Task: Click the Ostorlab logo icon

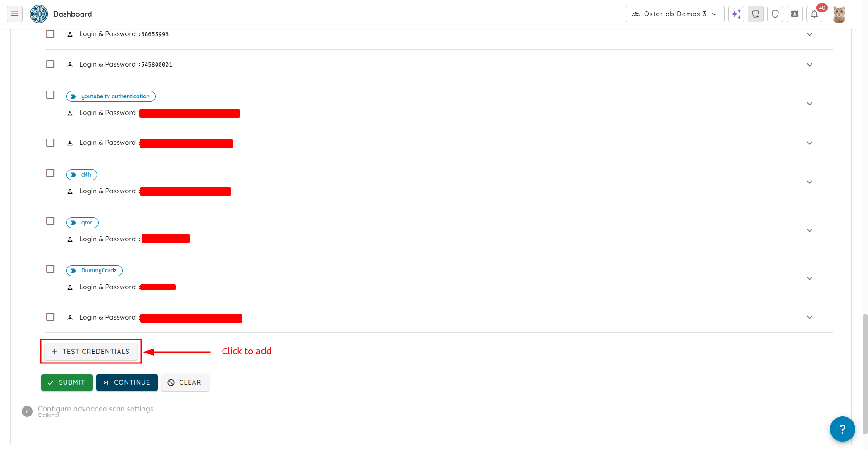Action: click(x=39, y=14)
